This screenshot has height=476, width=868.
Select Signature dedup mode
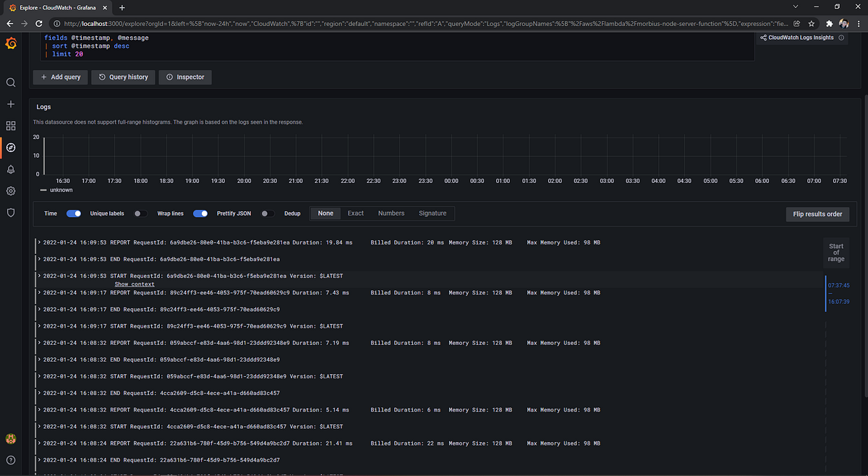tap(433, 213)
